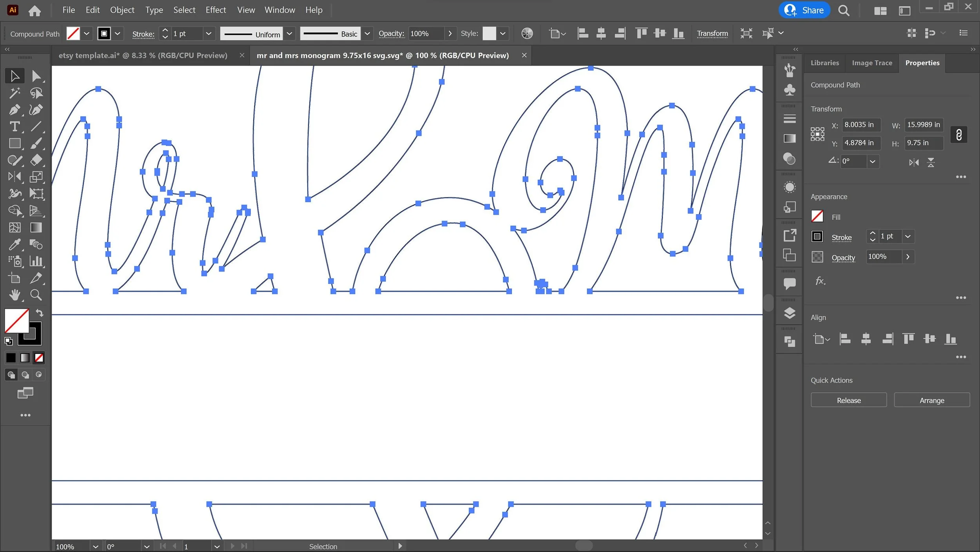
Task: Switch to the etsy template.ai tab
Action: (143, 55)
